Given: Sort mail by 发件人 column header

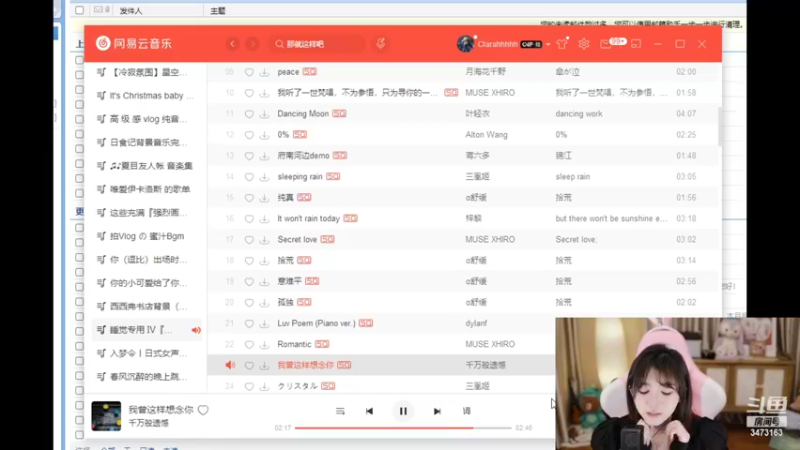Looking at the screenshot, I should (x=131, y=11).
